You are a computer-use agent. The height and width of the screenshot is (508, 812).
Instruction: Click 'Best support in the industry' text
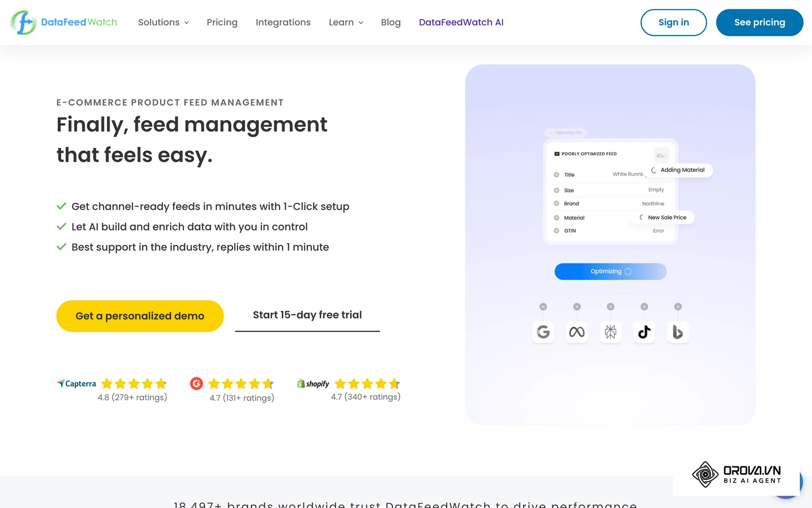(200, 247)
